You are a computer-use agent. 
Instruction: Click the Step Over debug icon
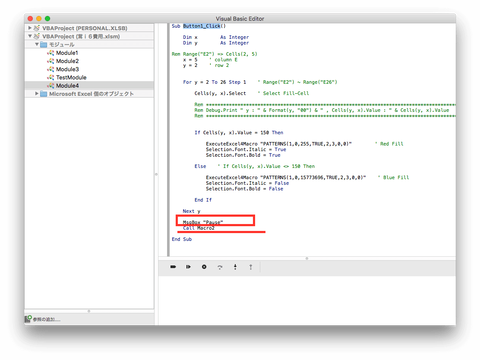point(220,267)
